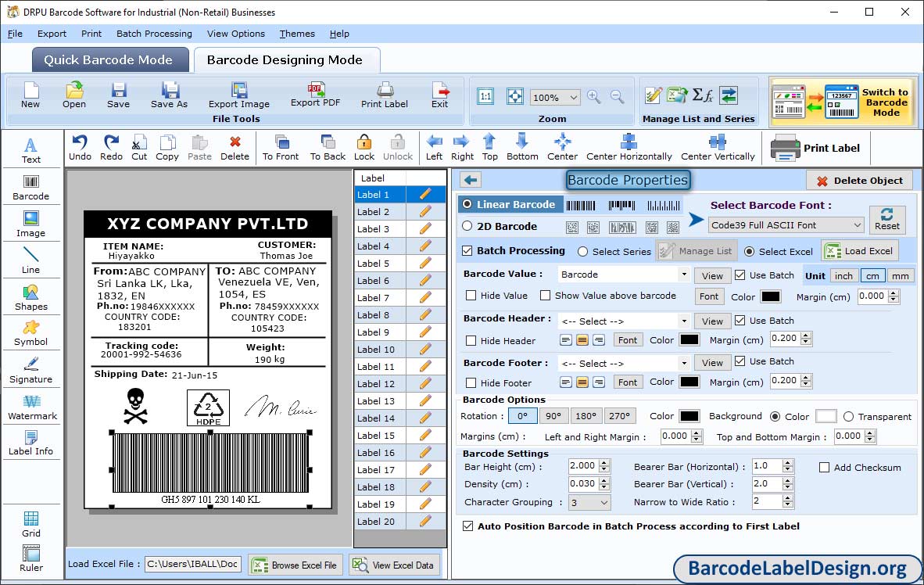
Task: Align object to Left
Action: pyautogui.click(x=435, y=148)
